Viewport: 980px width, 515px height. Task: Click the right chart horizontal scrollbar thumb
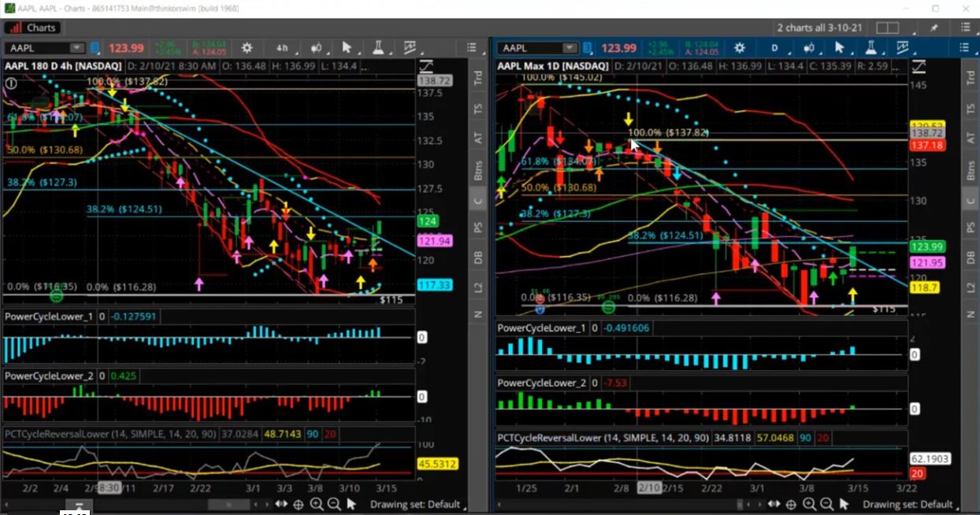[x=738, y=504]
